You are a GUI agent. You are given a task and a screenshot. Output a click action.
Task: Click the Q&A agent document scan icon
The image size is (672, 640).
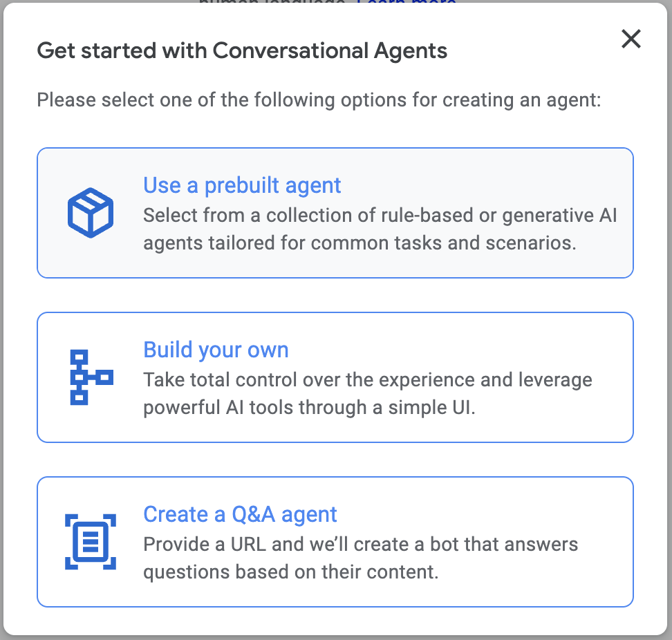tap(90, 541)
